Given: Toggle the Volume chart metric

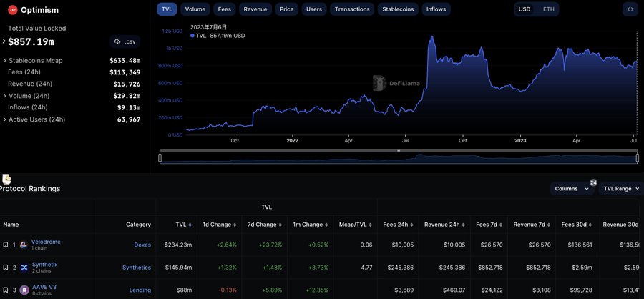Looking at the screenshot, I should (195, 9).
